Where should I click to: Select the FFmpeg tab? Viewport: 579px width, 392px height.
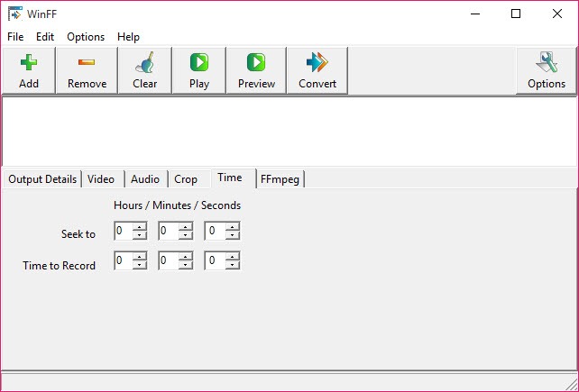click(x=280, y=179)
